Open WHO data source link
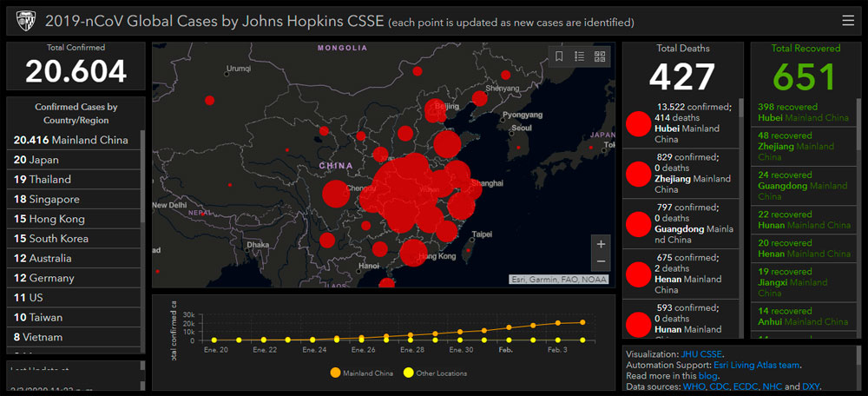The height and width of the screenshot is (396, 868). point(693,386)
